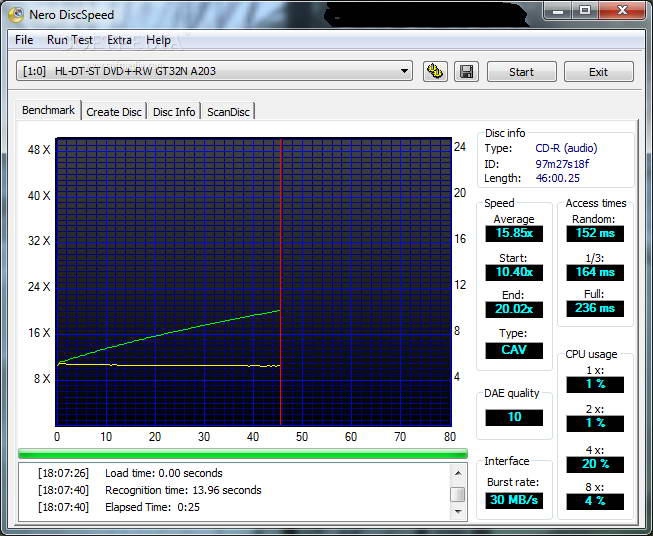Click the Nero DiscSpeed title bar icon

click(x=16, y=15)
